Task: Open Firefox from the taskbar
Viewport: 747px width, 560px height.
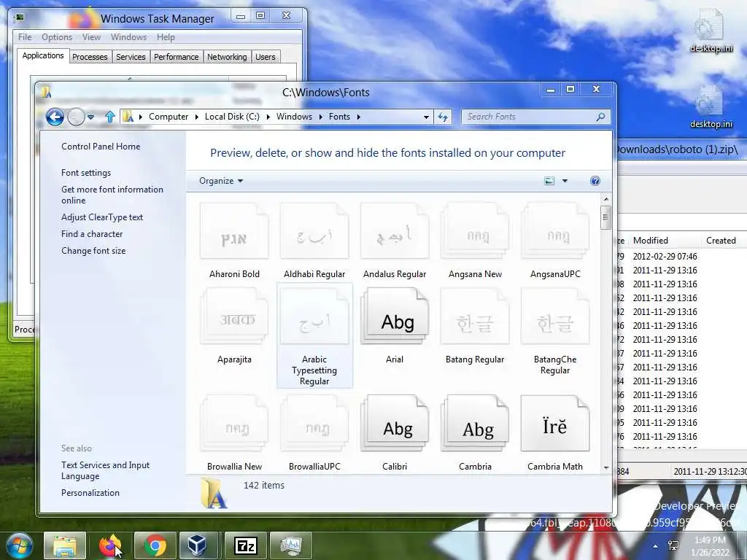Action: pyautogui.click(x=110, y=545)
